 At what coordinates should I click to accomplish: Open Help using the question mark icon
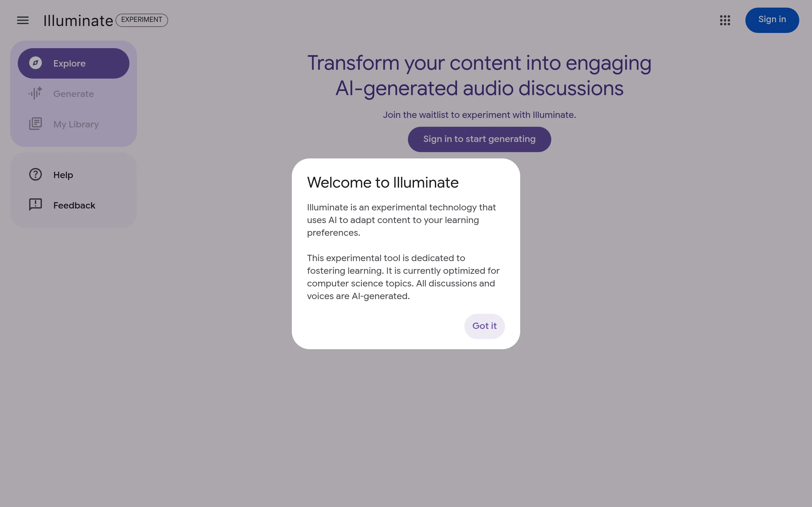click(x=35, y=174)
